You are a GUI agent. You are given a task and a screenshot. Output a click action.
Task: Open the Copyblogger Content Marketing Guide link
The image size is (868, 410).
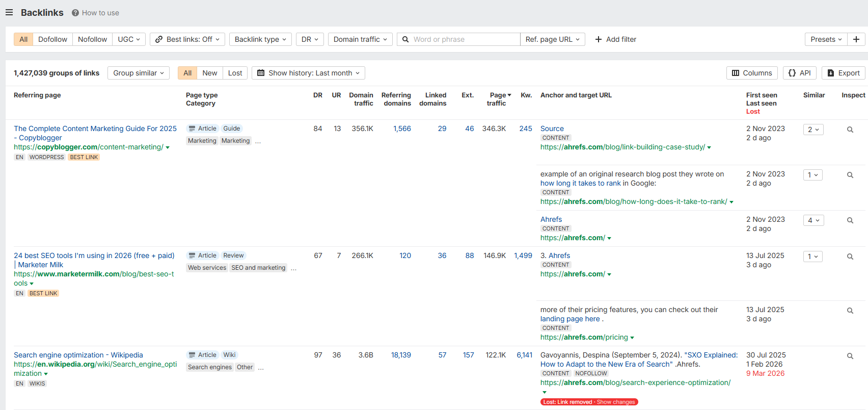[x=95, y=133]
